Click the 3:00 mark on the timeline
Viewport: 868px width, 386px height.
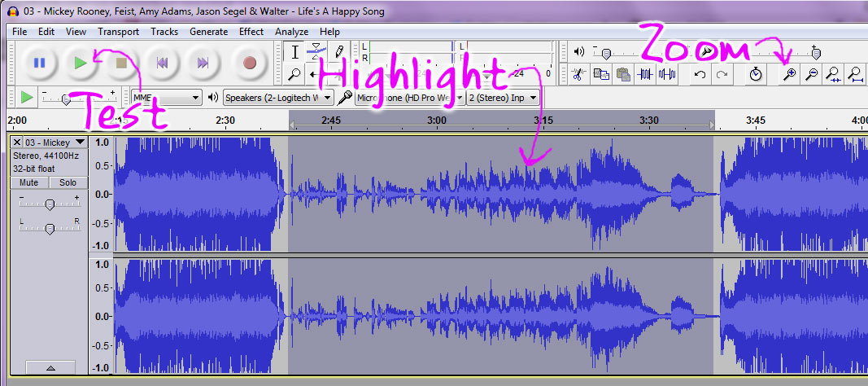(x=437, y=121)
